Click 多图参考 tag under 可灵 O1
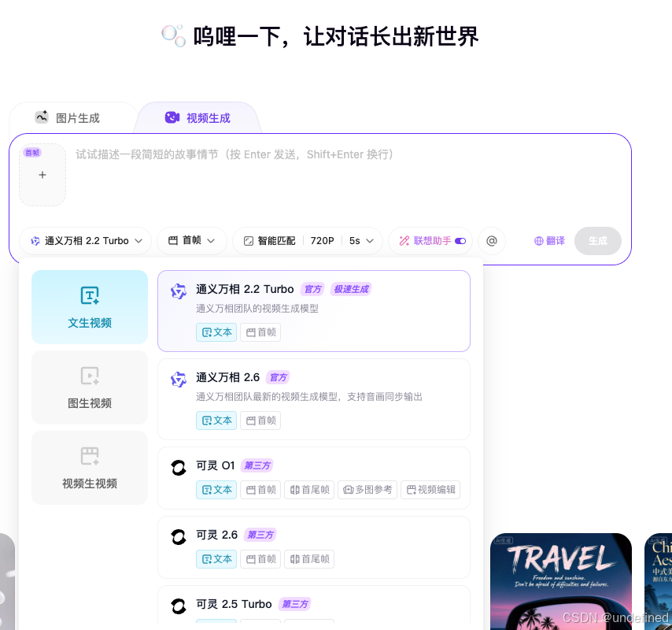The width and height of the screenshot is (672, 630). coord(367,490)
